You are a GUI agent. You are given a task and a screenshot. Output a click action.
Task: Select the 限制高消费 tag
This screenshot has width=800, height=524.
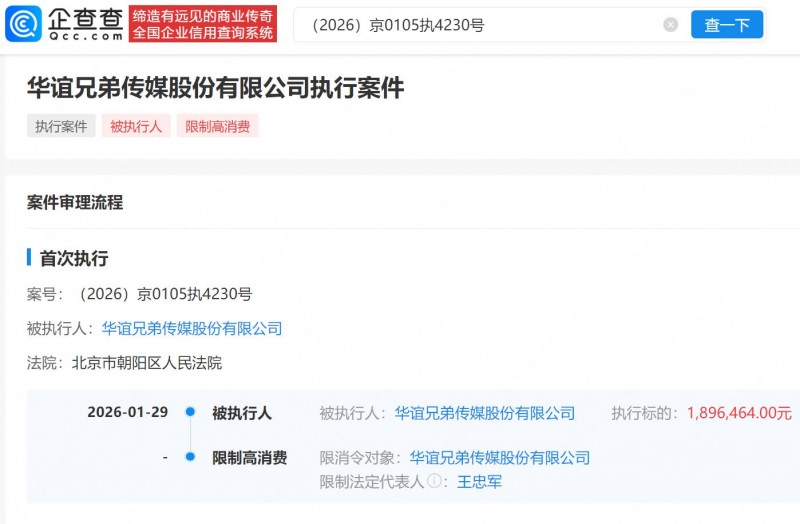(x=218, y=126)
